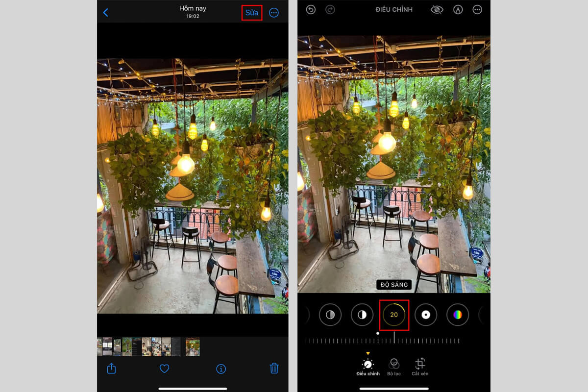Show photo info with the info icon
This screenshot has height=392, width=588.
(221, 368)
